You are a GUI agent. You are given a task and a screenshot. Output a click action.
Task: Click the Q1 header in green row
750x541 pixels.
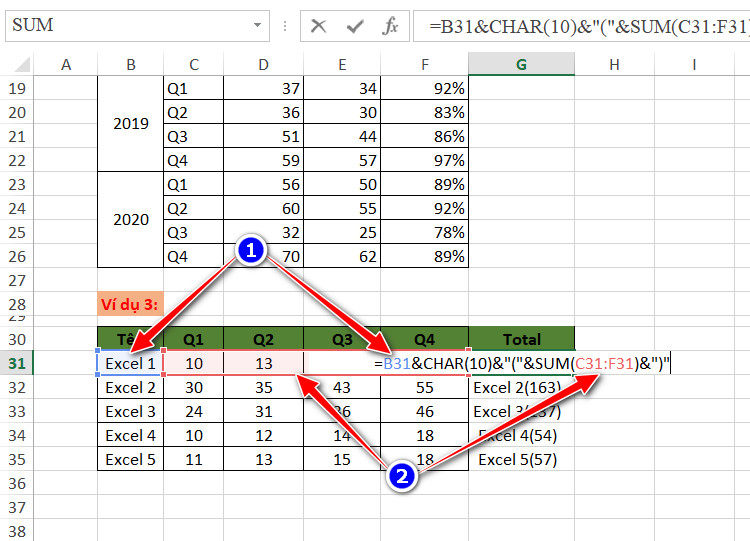pos(194,339)
